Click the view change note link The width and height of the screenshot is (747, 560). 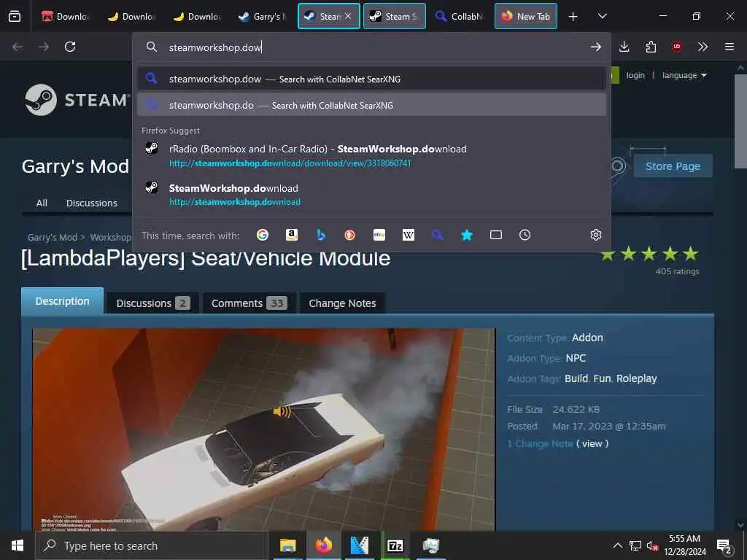pyautogui.click(x=592, y=443)
